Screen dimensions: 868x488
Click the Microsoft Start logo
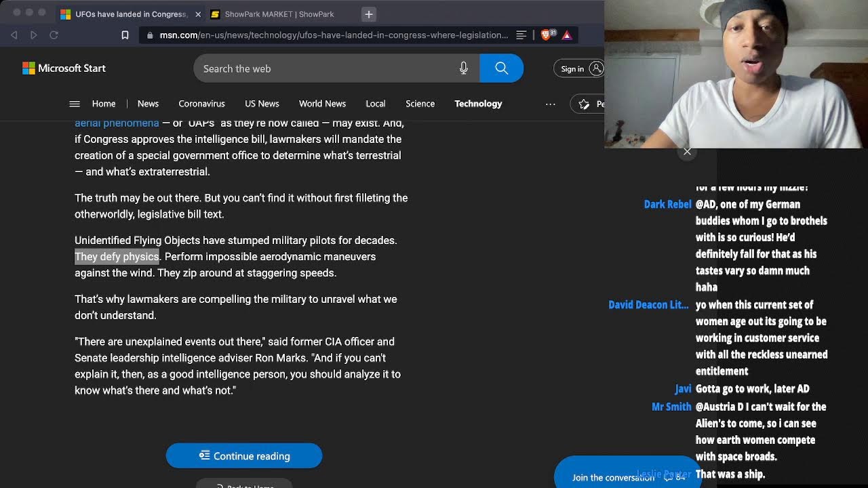point(64,68)
